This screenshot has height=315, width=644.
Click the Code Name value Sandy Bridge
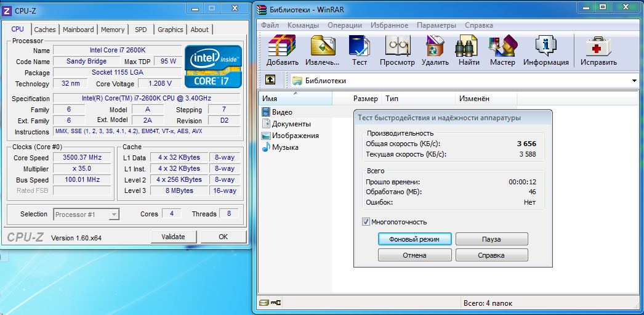(x=87, y=61)
